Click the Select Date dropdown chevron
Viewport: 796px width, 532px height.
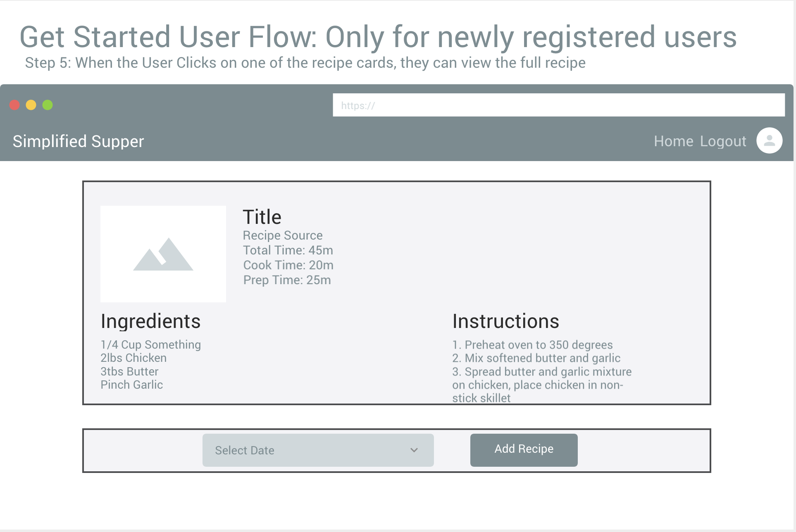tap(414, 450)
